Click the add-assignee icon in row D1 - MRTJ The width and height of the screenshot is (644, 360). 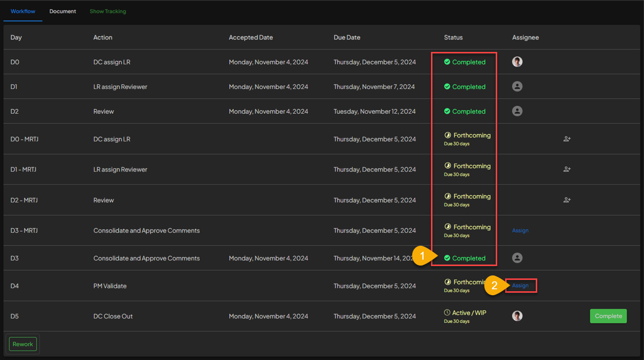point(567,169)
